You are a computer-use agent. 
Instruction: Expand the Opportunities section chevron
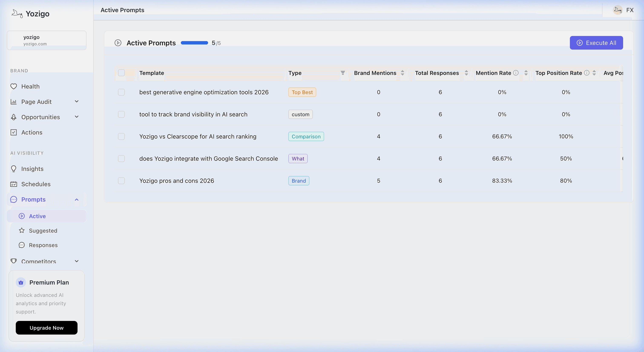click(x=77, y=117)
